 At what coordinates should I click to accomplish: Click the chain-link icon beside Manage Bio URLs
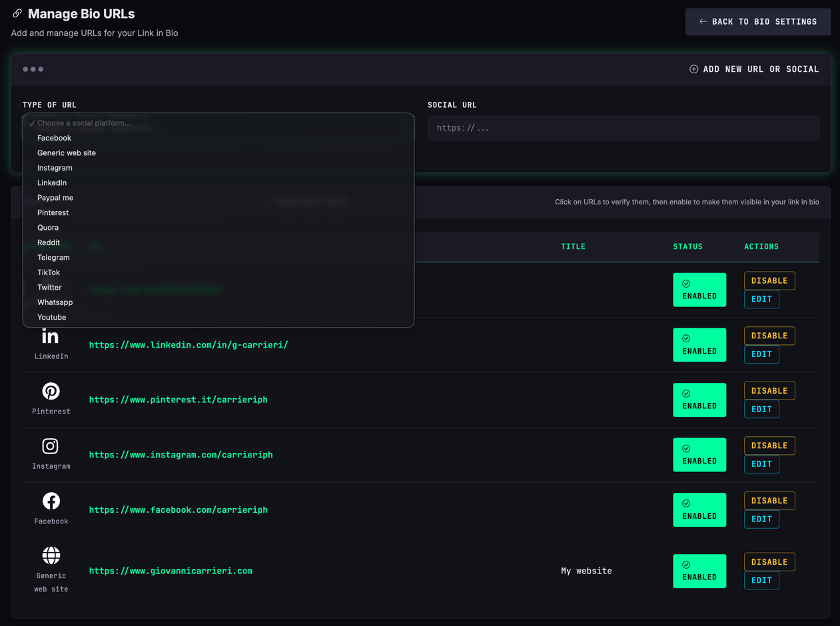pos(17,13)
